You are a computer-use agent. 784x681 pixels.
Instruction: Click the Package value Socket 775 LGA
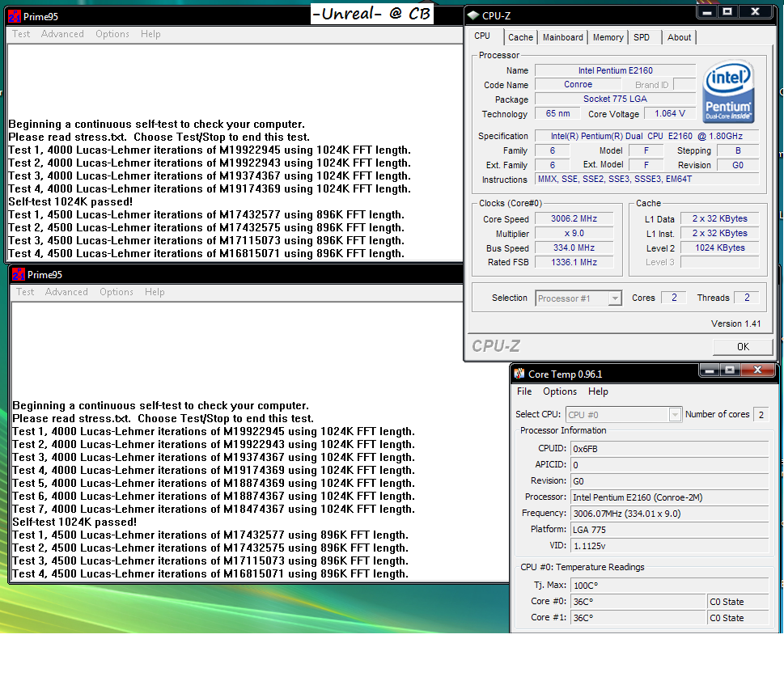(615, 99)
